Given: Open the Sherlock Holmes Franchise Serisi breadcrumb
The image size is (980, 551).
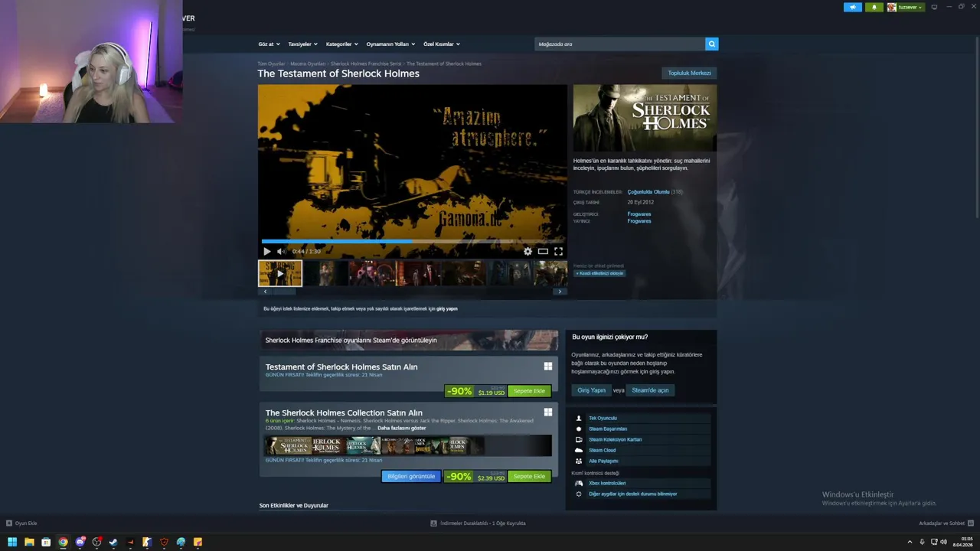Looking at the screenshot, I should coord(366,64).
